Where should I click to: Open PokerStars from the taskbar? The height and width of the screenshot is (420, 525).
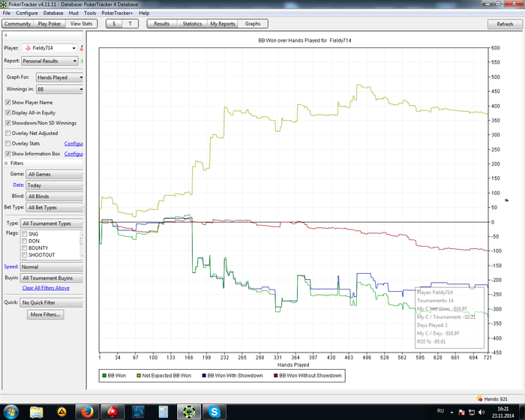click(x=112, y=412)
